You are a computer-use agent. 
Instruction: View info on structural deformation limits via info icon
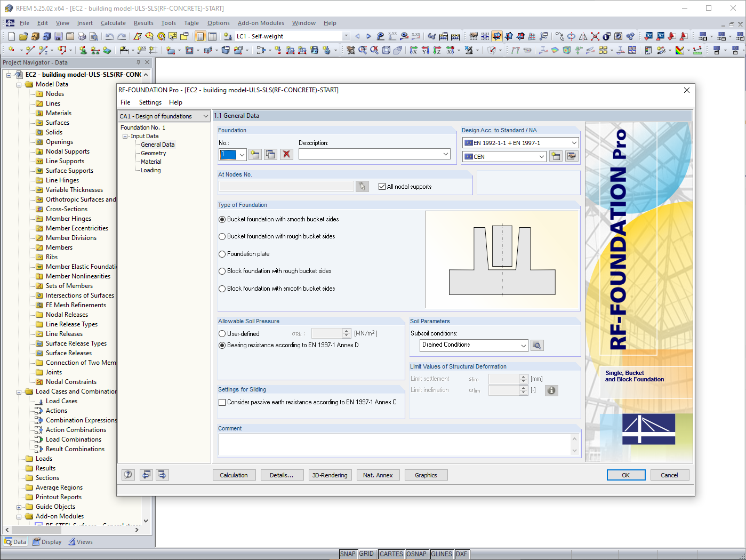(551, 390)
